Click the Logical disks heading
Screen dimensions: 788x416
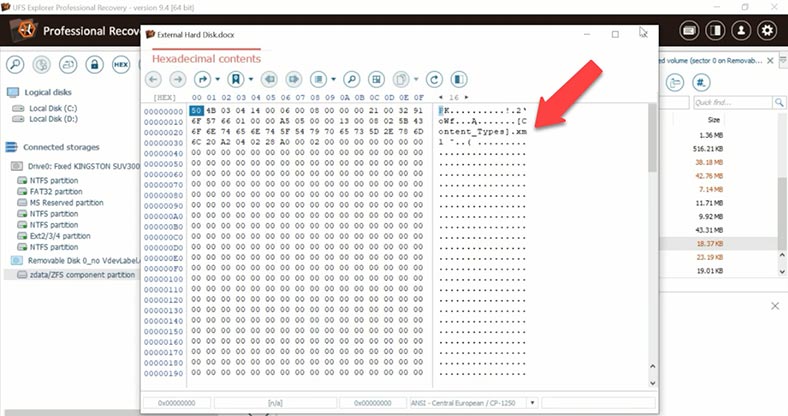click(x=48, y=92)
